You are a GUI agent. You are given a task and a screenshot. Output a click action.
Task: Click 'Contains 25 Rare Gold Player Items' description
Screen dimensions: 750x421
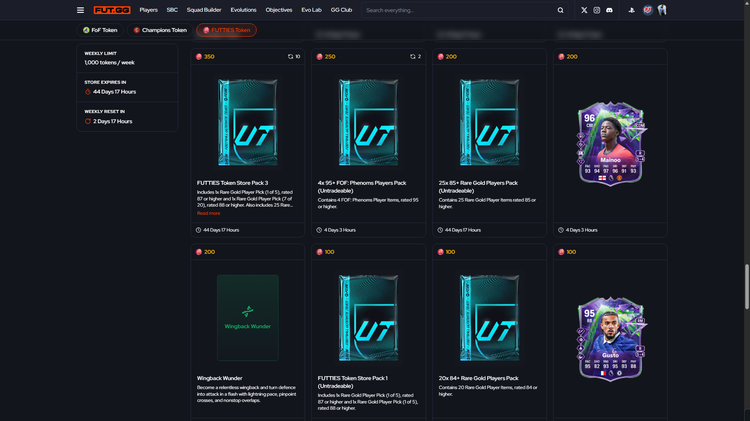point(487,203)
